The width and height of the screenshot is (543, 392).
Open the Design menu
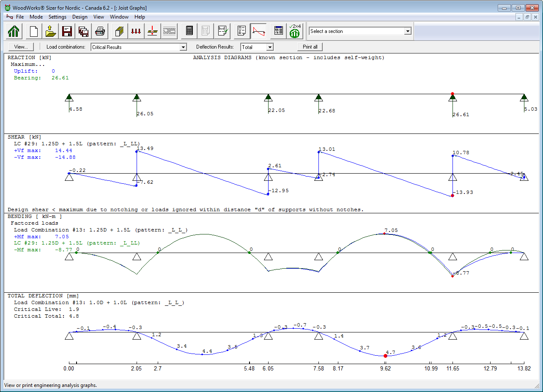click(80, 17)
